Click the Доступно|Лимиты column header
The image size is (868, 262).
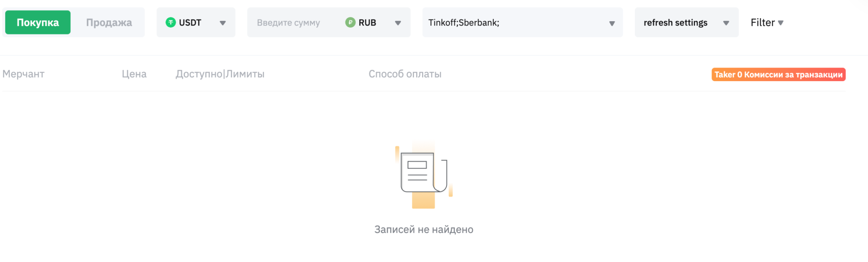click(x=220, y=74)
